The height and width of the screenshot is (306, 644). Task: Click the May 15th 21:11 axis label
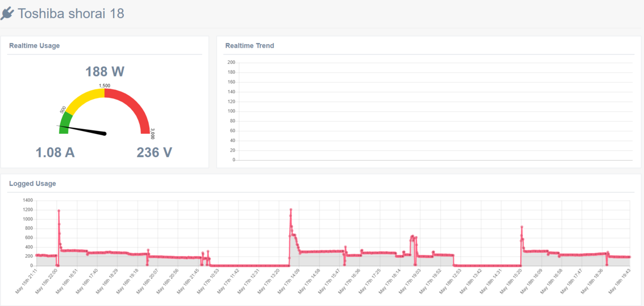click(26, 281)
